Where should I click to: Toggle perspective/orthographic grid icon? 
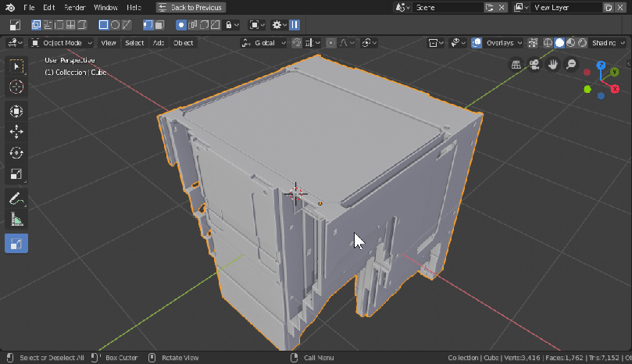click(517, 65)
